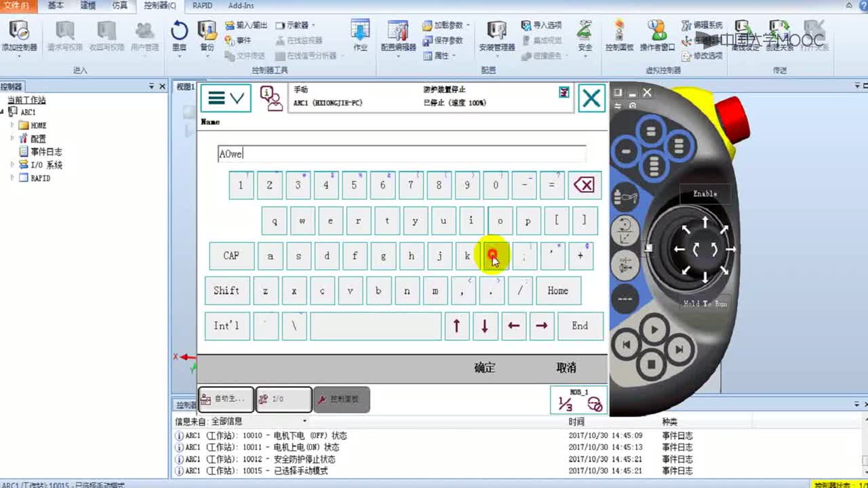This screenshot has height=488, width=868.
Task: Click Import Options (导入选项)
Action: point(541,25)
